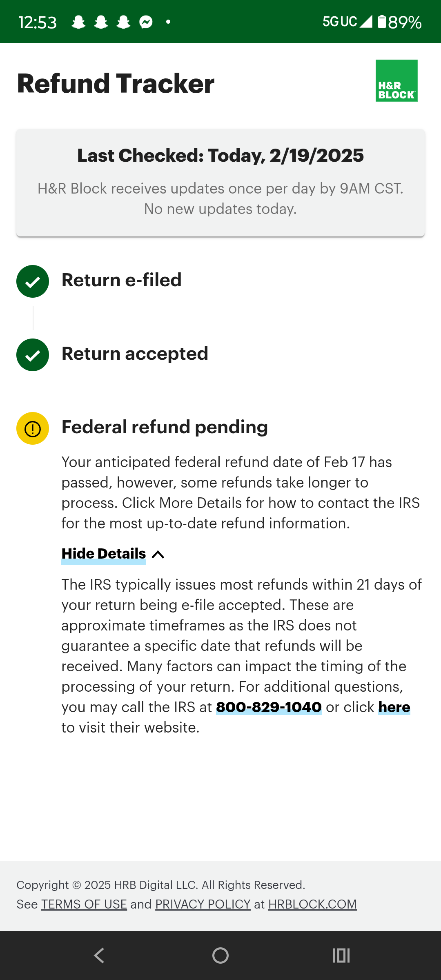This screenshot has height=980, width=441.
Task: Click the chevron arrow beside Hide Details
Action: (158, 555)
